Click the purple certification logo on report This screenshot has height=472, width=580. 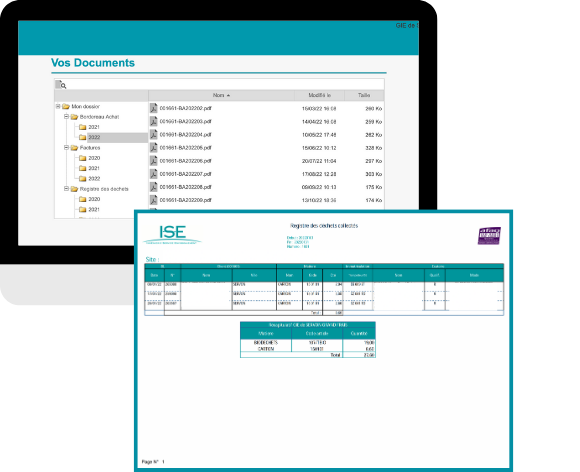[489, 236]
